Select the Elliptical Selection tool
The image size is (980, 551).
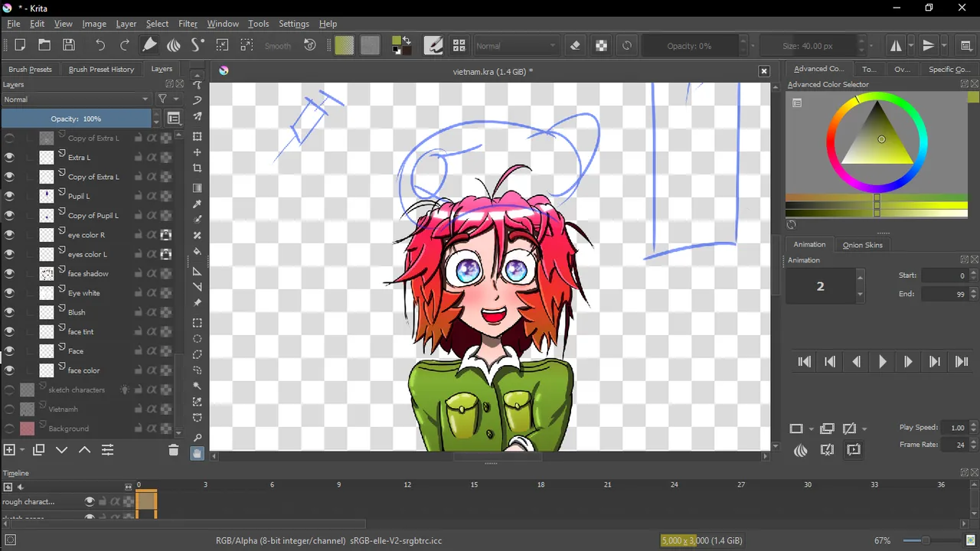[x=197, y=338]
